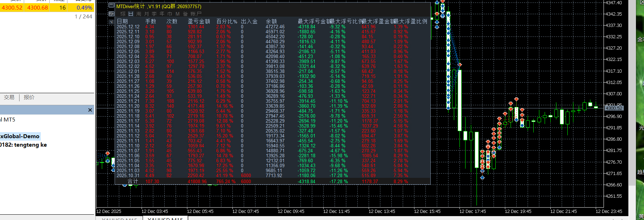644x220 pixels.
Task: Click the 出入金 column header
Action: pyautogui.click(x=249, y=22)
